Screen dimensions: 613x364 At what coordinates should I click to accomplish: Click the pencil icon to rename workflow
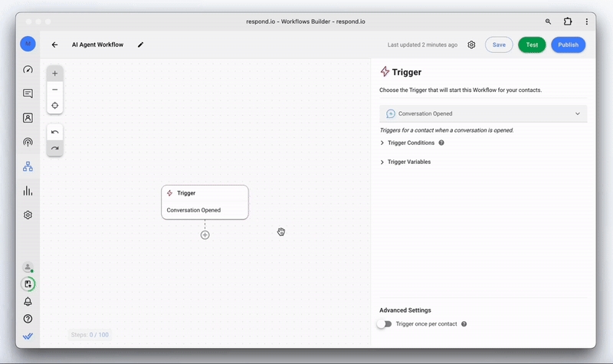click(x=140, y=45)
